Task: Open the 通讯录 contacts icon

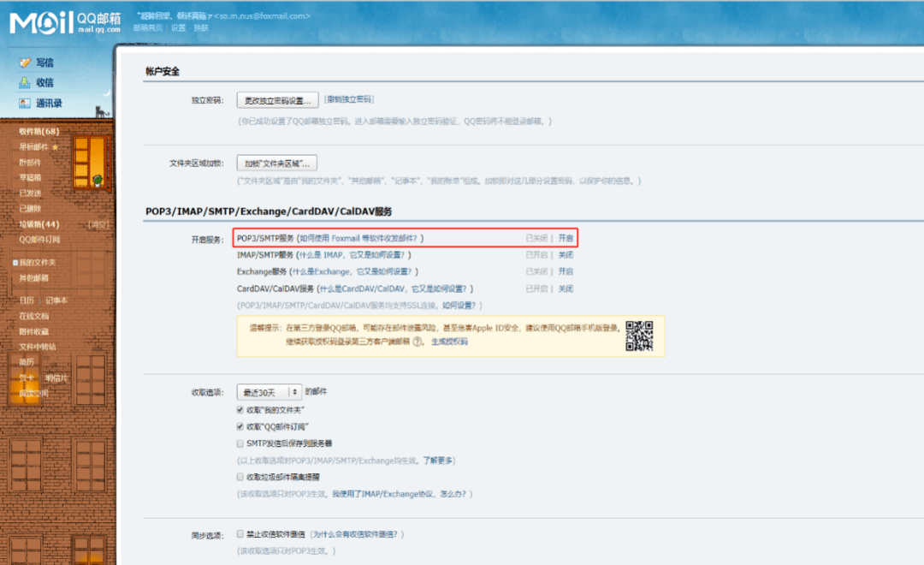Action: [25, 104]
